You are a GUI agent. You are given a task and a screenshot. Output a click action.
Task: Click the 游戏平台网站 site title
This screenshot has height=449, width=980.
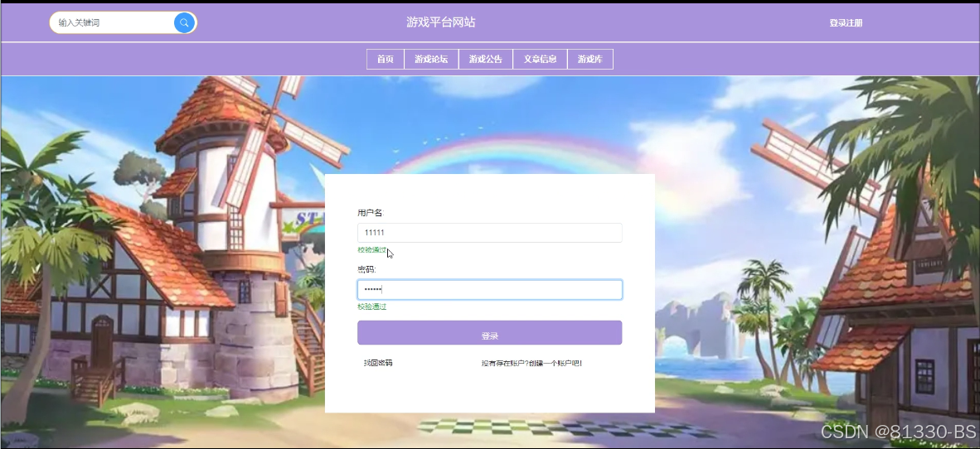(x=440, y=22)
